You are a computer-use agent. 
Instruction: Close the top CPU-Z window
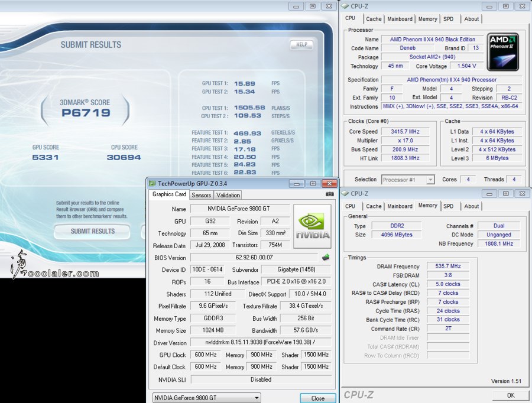click(522, 6)
